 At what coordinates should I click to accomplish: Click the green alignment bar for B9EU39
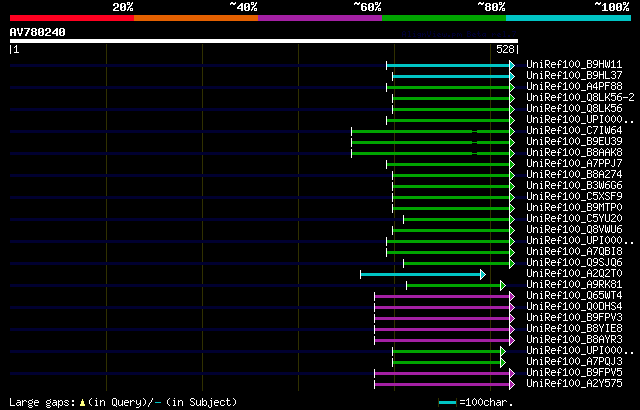click(431, 142)
